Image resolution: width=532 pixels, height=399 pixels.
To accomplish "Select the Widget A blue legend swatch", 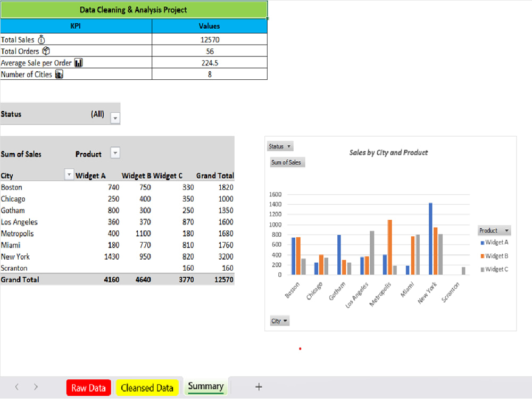I will click(482, 243).
